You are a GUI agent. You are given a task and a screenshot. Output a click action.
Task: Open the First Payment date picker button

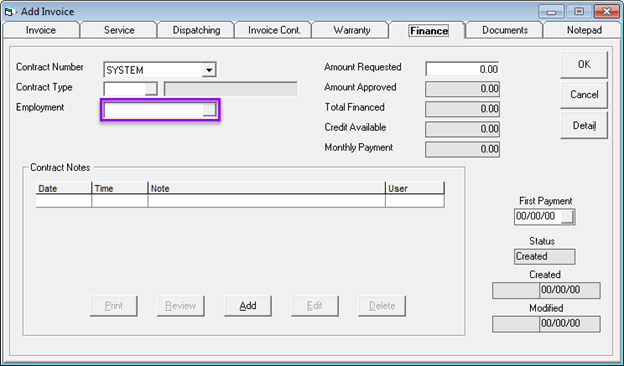[568, 217]
